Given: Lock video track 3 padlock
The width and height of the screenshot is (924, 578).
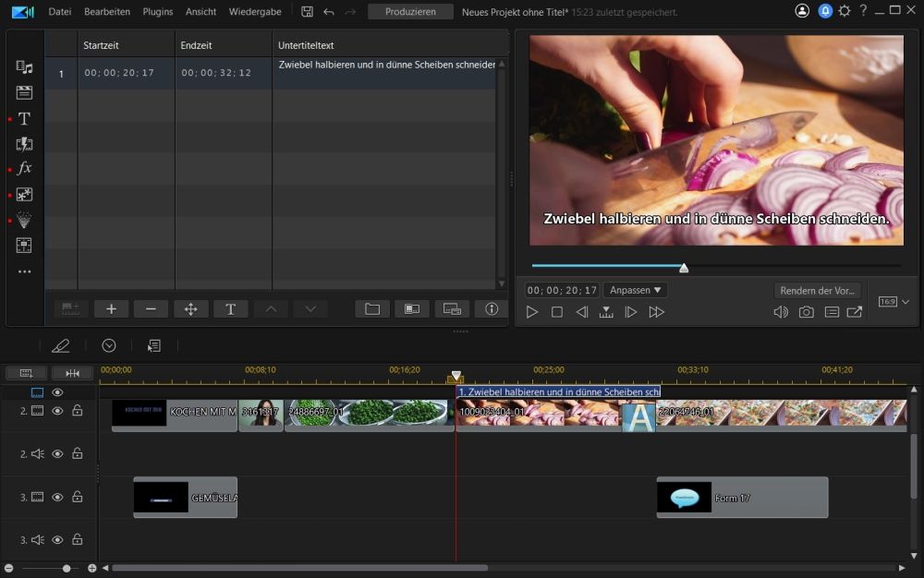Looking at the screenshot, I should tap(78, 497).
